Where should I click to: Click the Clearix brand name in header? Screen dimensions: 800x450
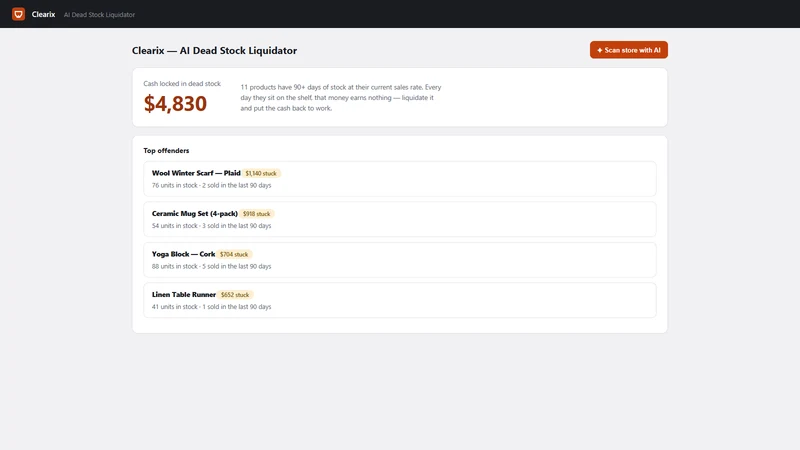43,14
